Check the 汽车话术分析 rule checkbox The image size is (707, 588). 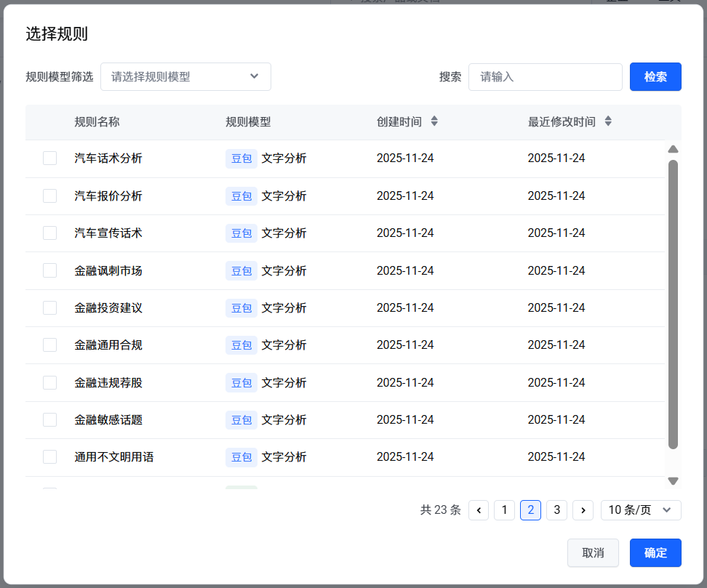pyautogui.click(x=50, y=158)
